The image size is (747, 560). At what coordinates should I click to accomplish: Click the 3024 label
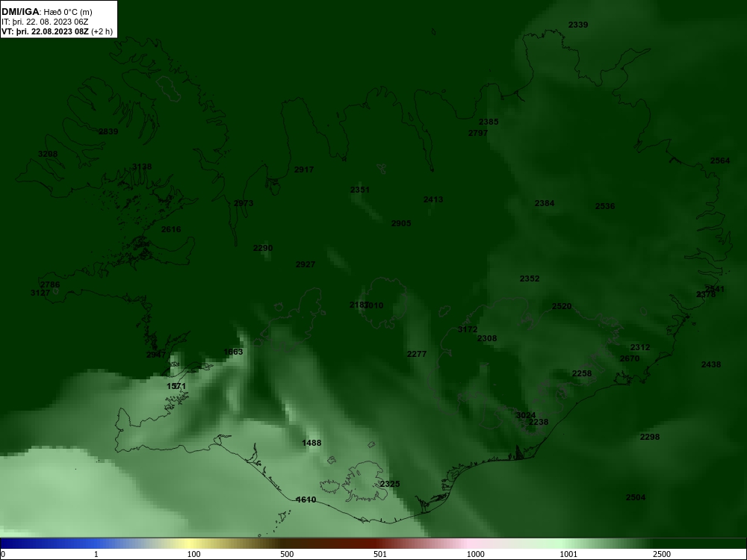click(525, 415)
